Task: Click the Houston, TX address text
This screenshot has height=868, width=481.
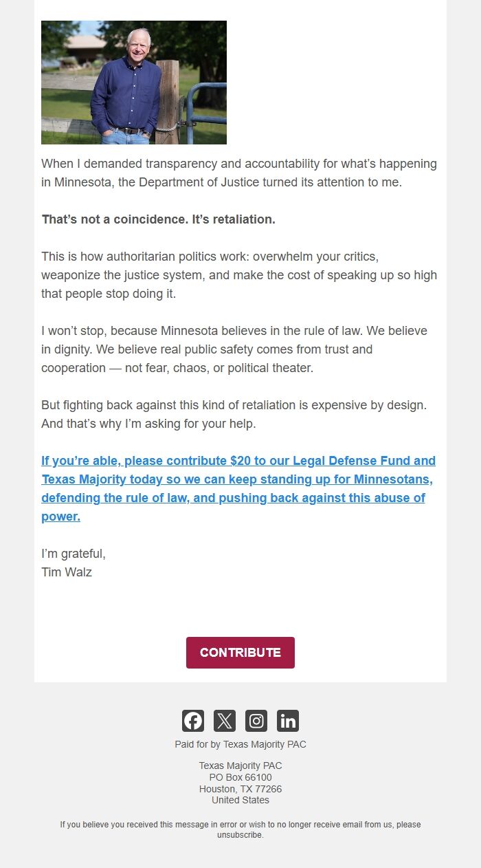Action: 240,788
